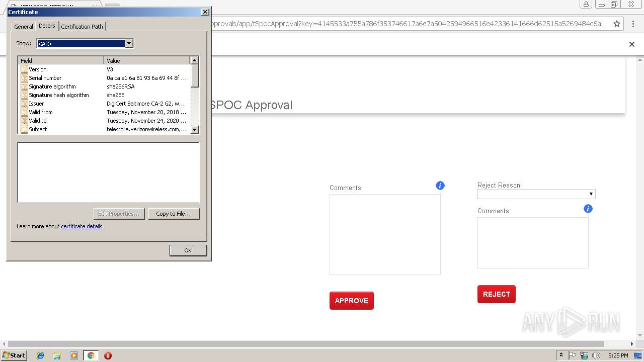Click the Field column header
The image size is (644, 362).
coord(61,60)
